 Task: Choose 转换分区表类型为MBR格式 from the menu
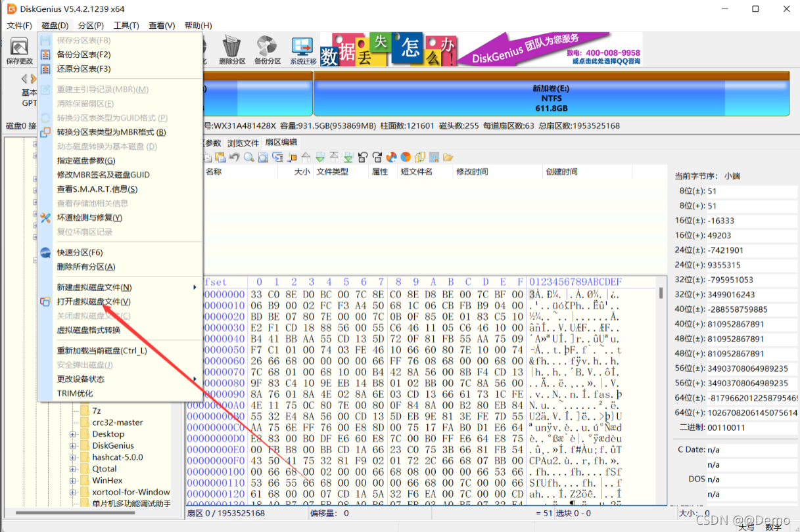point(111,132)
